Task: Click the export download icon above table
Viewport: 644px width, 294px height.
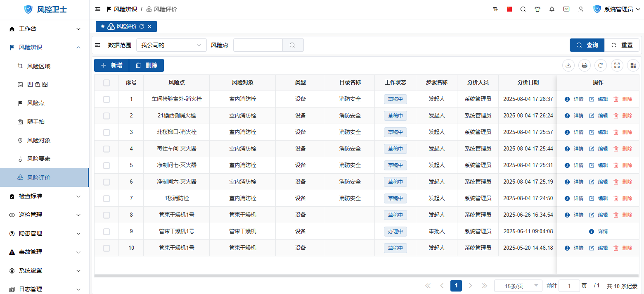Action: click(x=568, y=65)
